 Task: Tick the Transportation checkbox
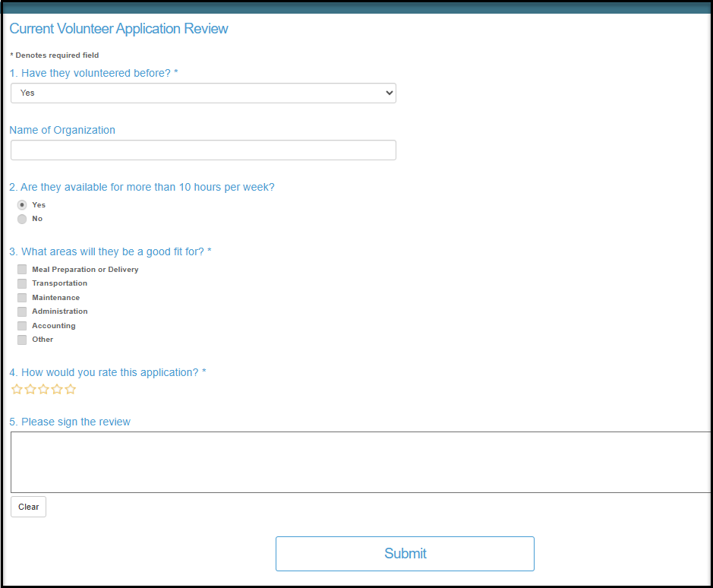(22, 283)
